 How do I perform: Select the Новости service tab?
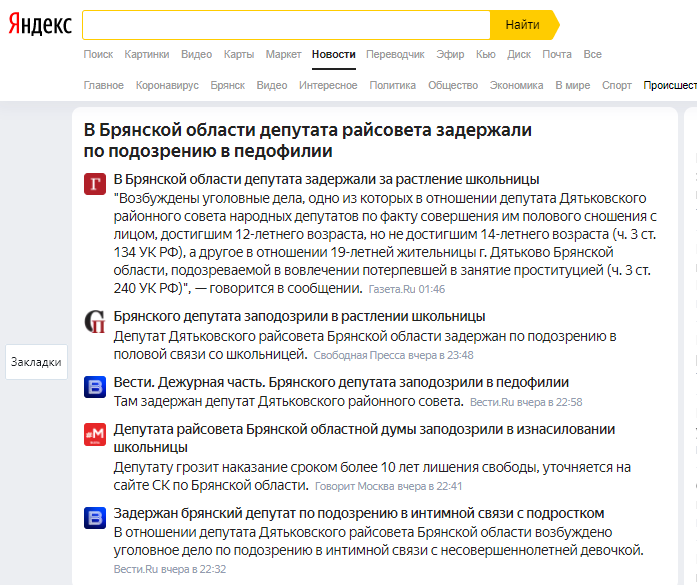[334, 54]
